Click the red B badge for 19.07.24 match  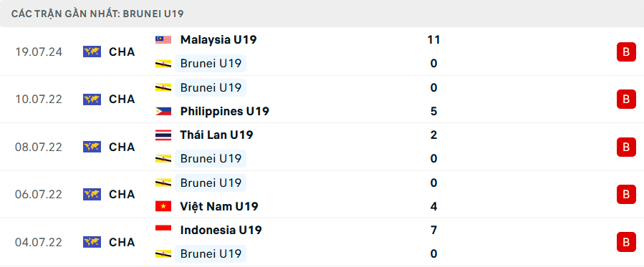626,52
